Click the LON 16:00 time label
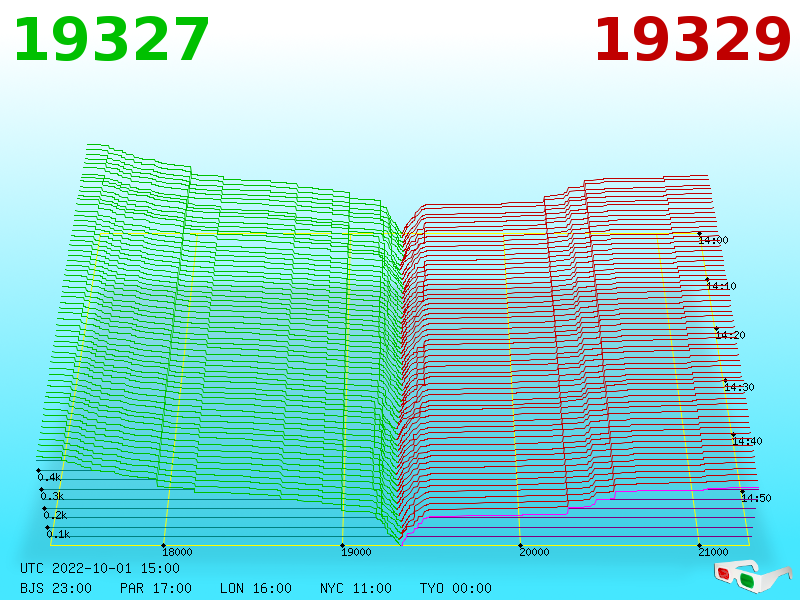Screen dimensions: 800x600 (256, 588)
